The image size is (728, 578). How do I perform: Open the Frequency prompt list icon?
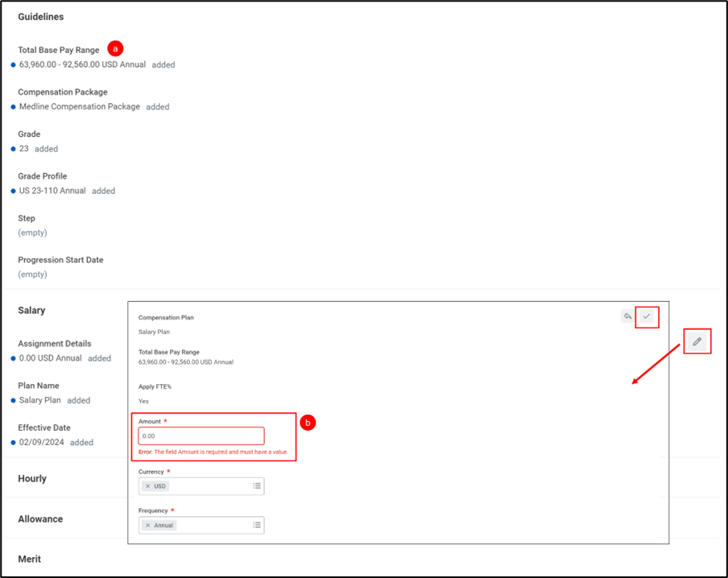click(257, 525)
